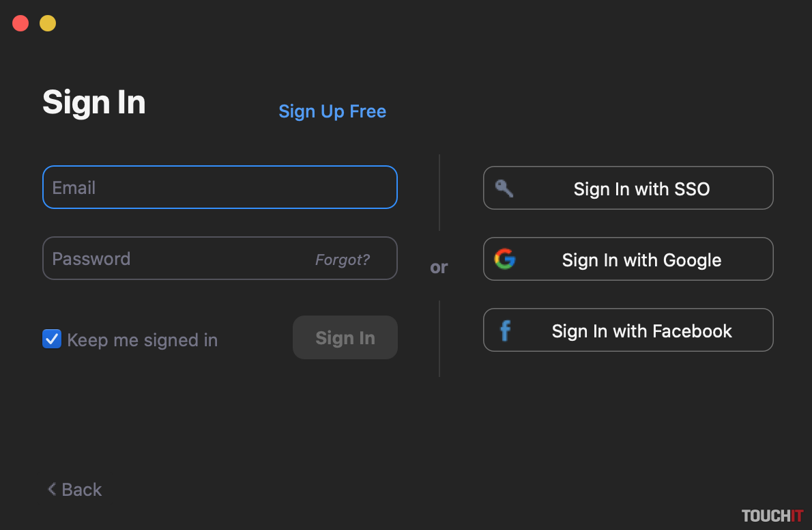Click the 'or' divider text
This screenshot has height=530, width=812.
(x=439, y=268)
